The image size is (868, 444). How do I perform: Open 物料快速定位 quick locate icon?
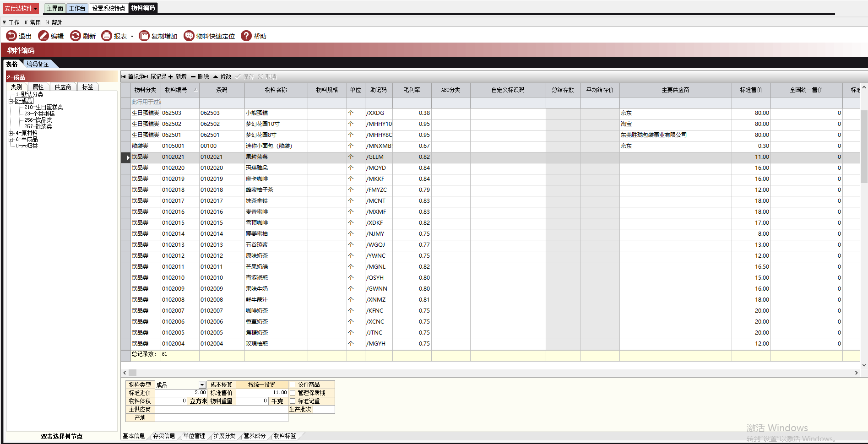(x=189, y=36)
